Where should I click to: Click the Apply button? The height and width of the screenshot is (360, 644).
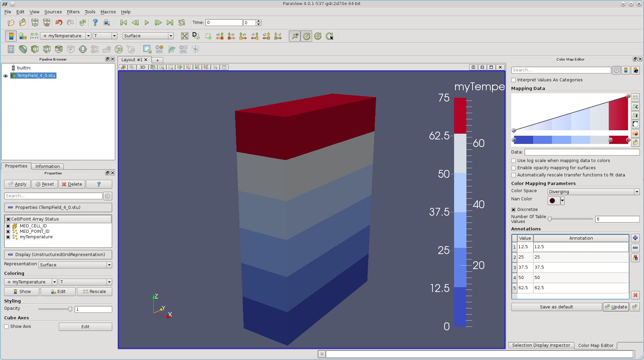click(17, 184)
